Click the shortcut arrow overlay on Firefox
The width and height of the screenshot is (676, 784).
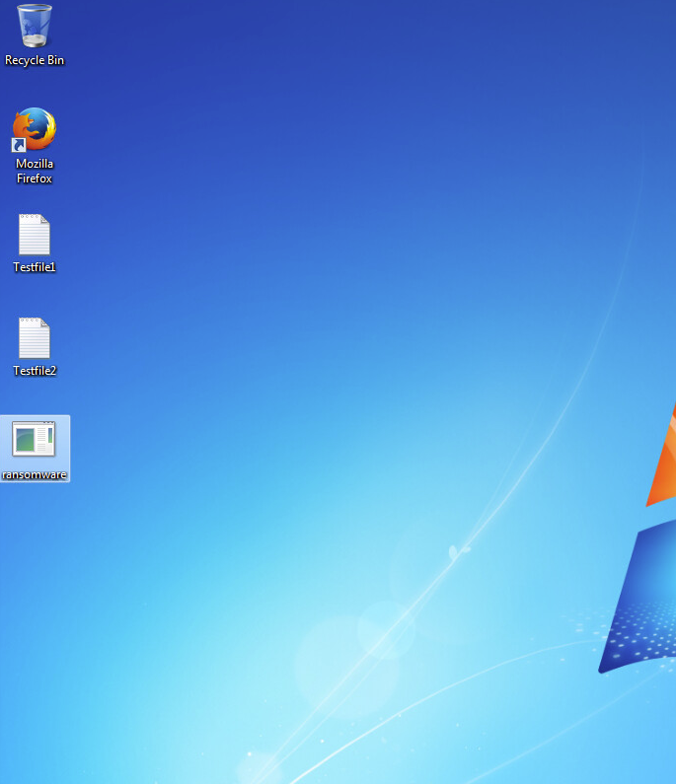[x=18, y=145]
